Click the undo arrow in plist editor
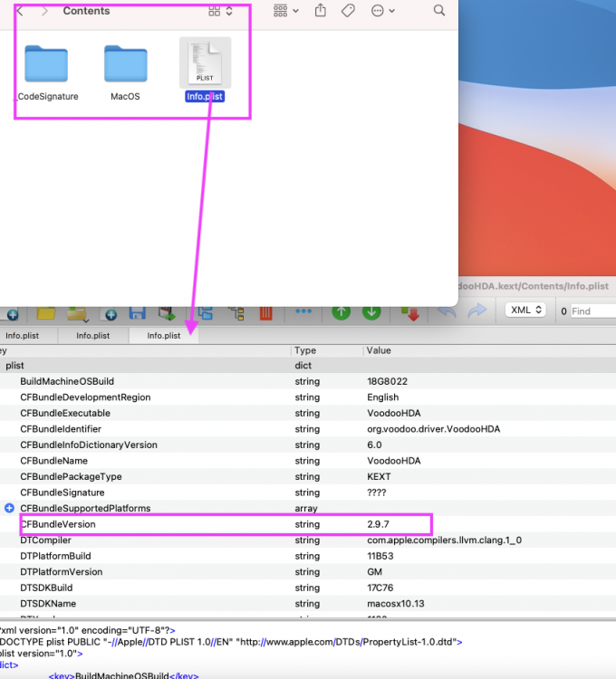The image size is (616, 679). pos(447,311)
